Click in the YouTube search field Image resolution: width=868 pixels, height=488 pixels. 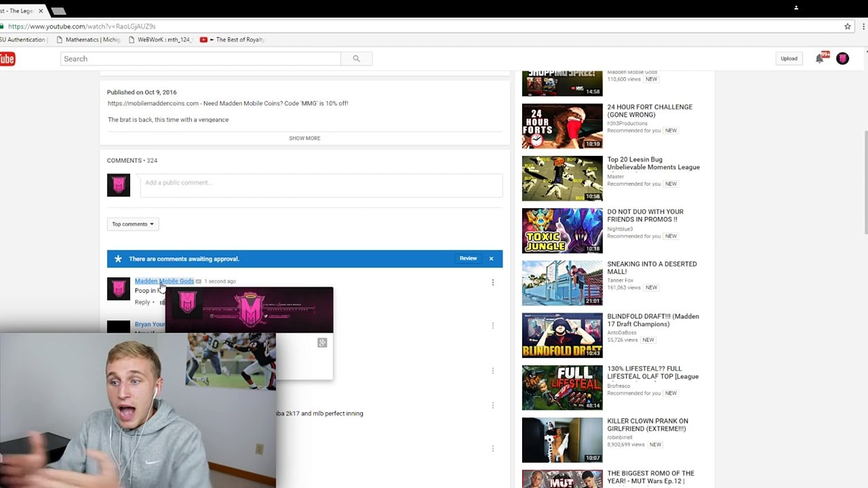click(x=201, y=59)
